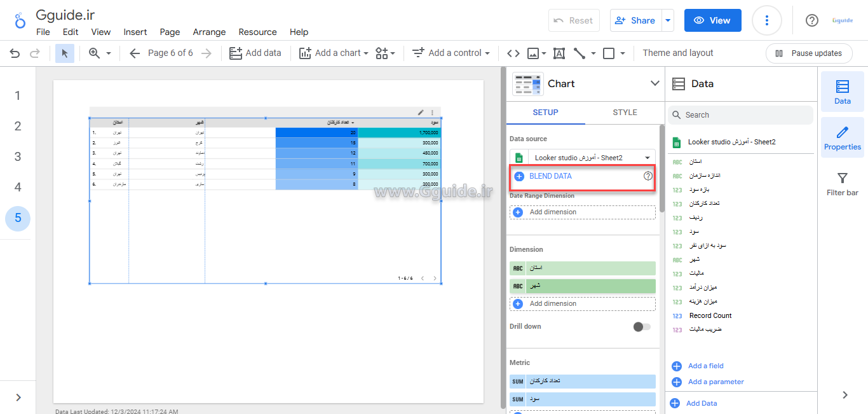Click the undo arrow icon
This screenshot has width=868, height=414.
point(15,53)
